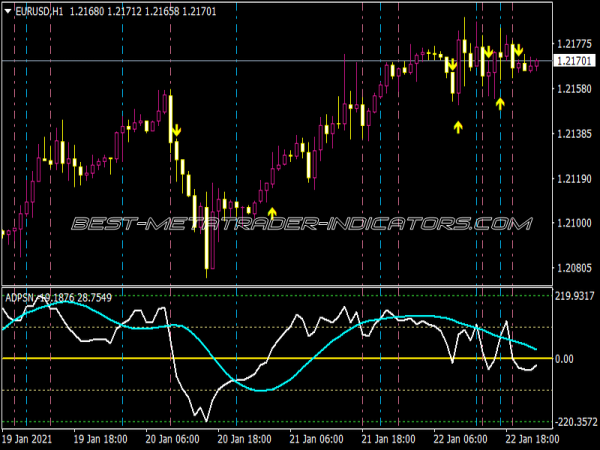
Task: Click the high price value 1.21712
Action: click(x=124, y=12)
